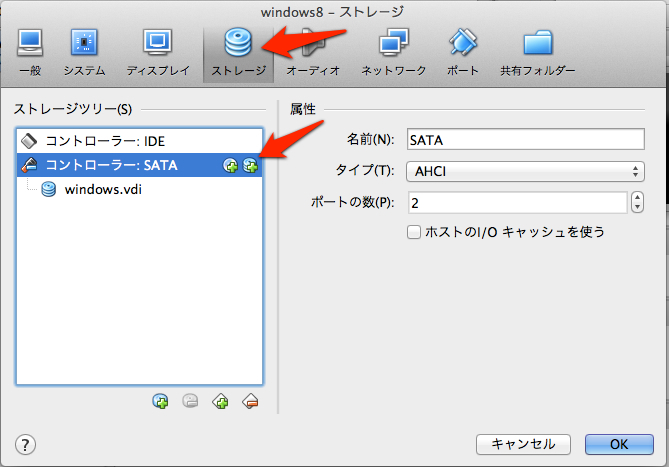Click the IDE controller icon
669x467 pixels.
point(29,141)
